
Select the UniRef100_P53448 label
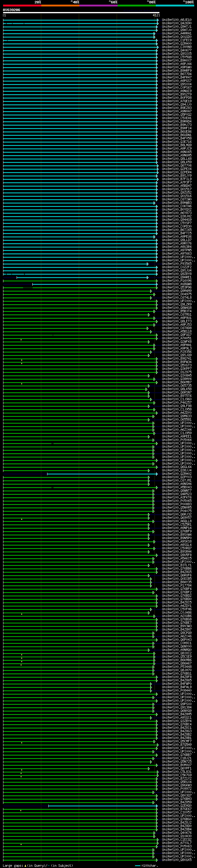[x=177, y=667]
